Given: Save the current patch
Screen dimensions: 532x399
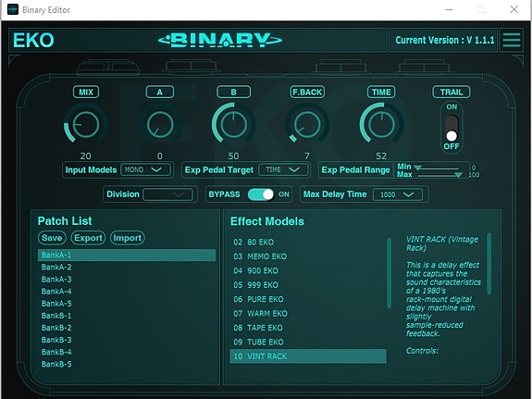Looking at the screenshot, I should click(52, 238).
